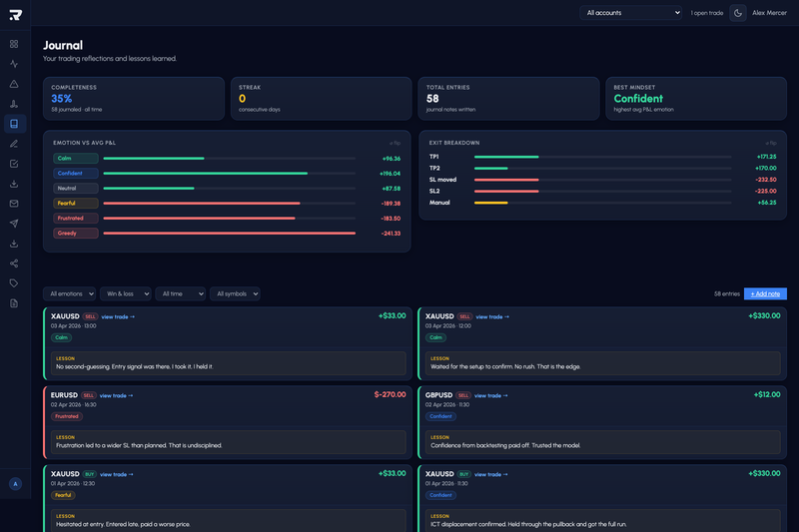Click the +$12.00 amount on GBPUSD entry
The image size is (799, 532).
click(x=767, y=394)
